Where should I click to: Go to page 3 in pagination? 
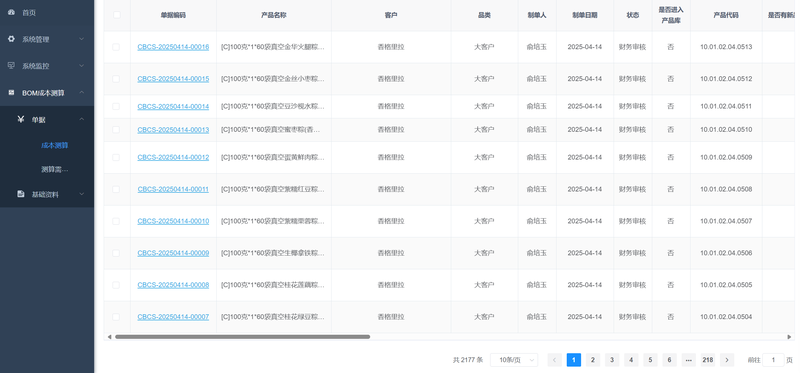point(612,360)
